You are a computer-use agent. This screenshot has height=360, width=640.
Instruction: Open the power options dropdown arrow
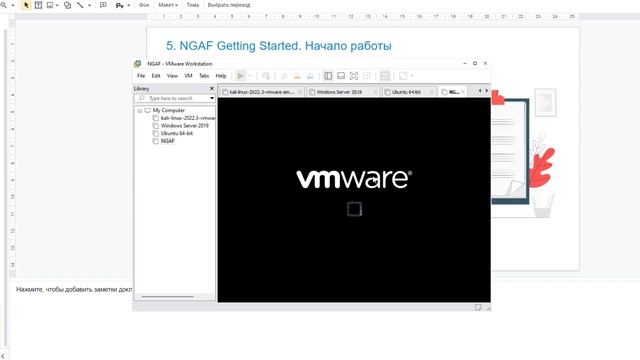[250, 76]
